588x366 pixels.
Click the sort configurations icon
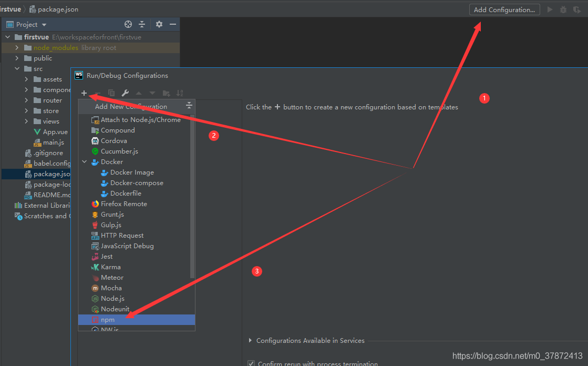[x=180, y=93]
